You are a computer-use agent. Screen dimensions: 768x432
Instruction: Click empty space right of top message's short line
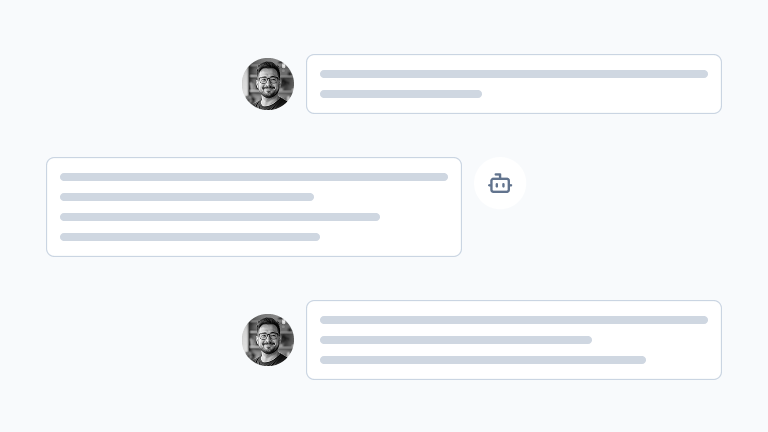tap(600, 94)
